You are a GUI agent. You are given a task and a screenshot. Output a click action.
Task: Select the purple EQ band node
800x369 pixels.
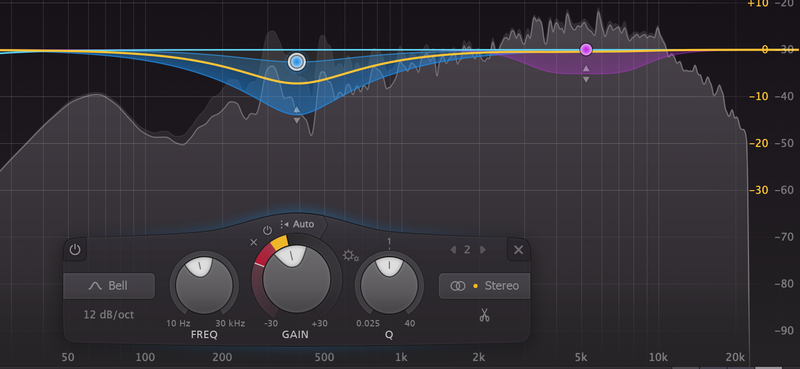click(x=586, y=50)
